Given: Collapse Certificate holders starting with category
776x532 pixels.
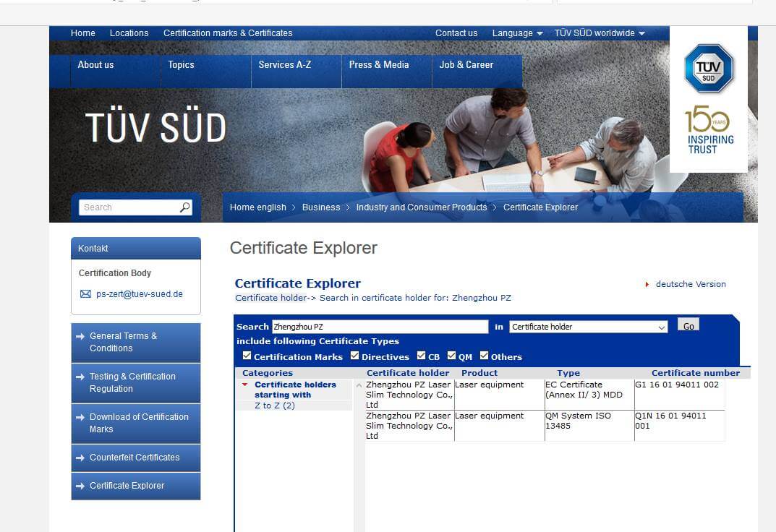Looking at the screenshot, I should click(244, 385).
